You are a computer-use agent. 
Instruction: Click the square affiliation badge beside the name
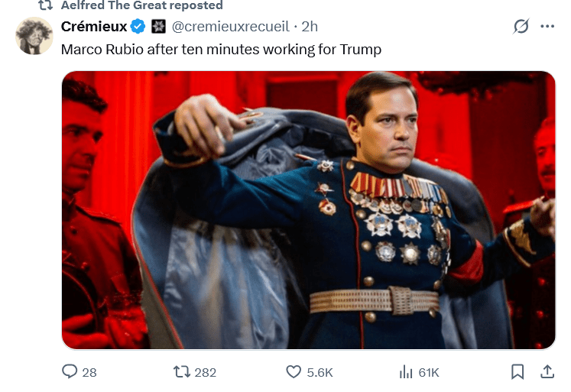coord(158,27)
